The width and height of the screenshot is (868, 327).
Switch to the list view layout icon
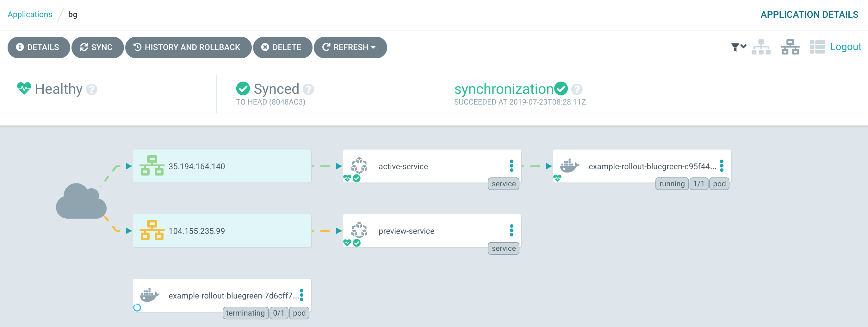[817, 47]
